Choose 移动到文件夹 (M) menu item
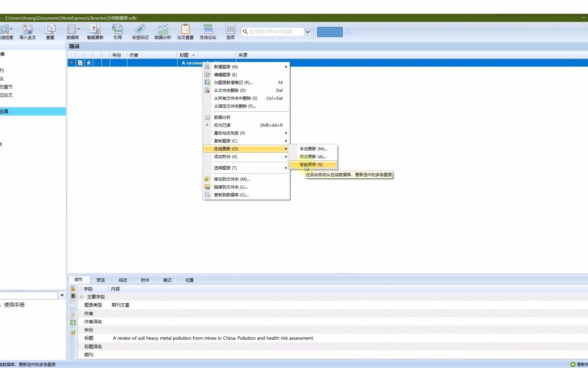 click(246, 179)
